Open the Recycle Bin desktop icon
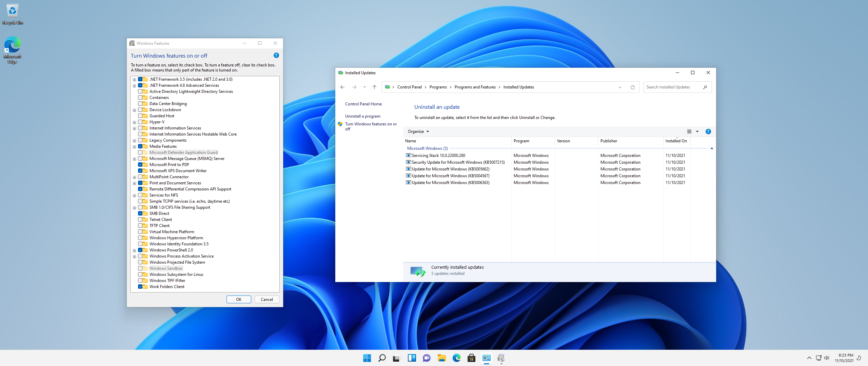The width and height of the screenshot is (868, 366). (x=13, y=14)
